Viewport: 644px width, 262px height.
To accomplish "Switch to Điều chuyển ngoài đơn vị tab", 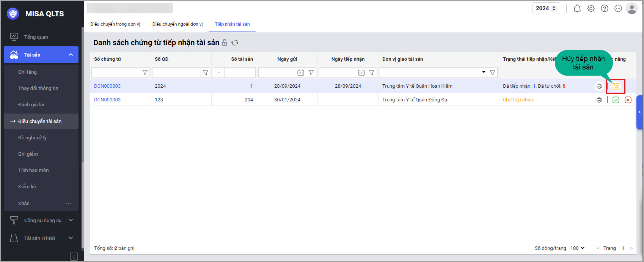I will (x=177, y=24).
